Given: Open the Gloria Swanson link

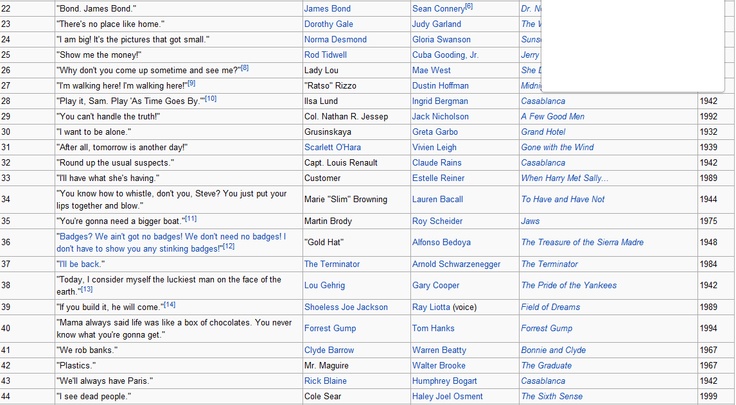Looking at the screenshot, I should [x=441, y=39].
